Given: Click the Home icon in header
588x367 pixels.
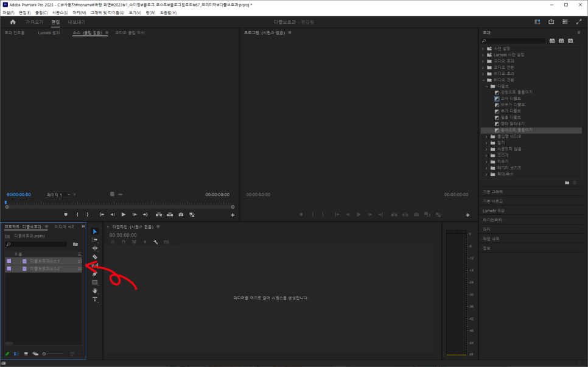Looking at the screenshot, I should 13,22.
